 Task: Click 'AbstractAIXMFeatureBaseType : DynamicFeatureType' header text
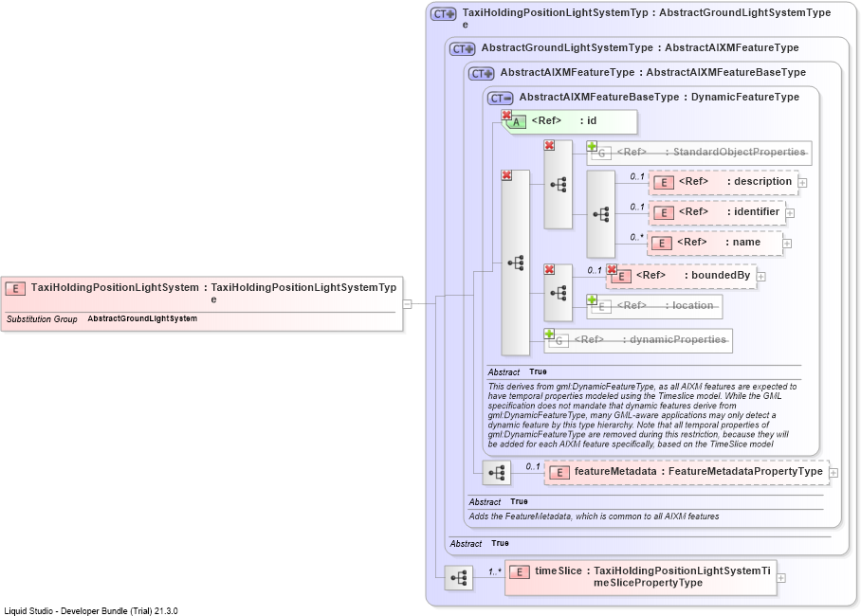tap(659, 98)
